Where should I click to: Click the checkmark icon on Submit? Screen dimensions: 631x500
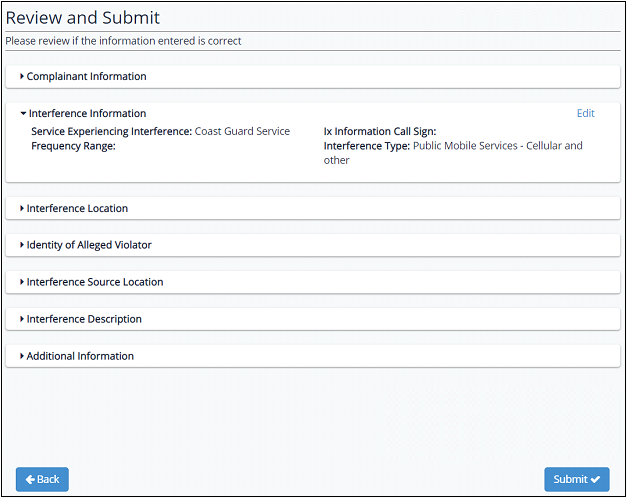595,479
